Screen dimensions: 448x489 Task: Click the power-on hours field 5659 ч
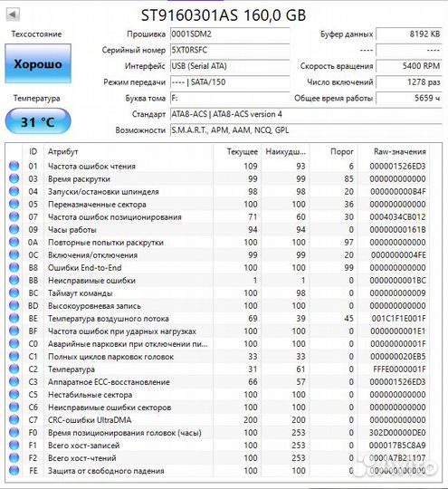coord(409,98)
